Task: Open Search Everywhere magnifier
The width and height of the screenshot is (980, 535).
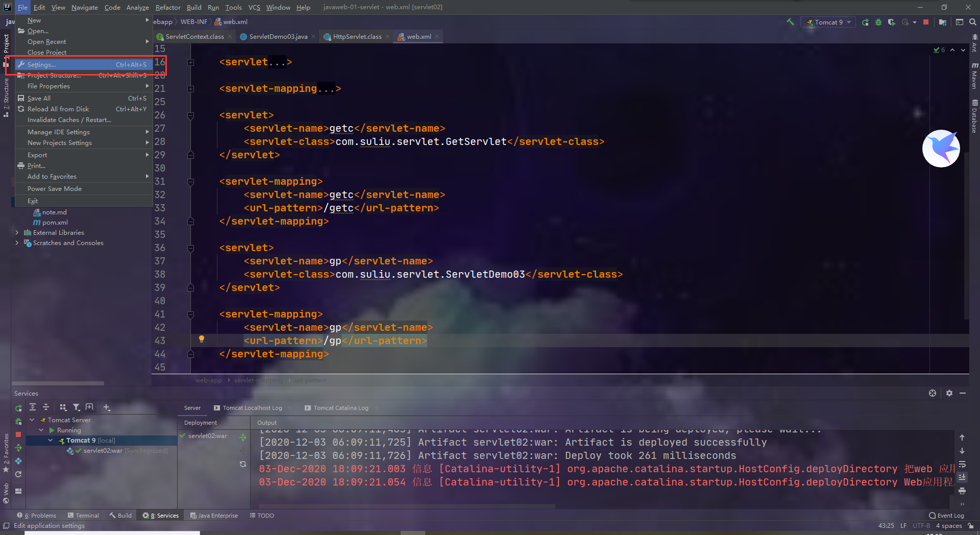Action: click(973, 22)
